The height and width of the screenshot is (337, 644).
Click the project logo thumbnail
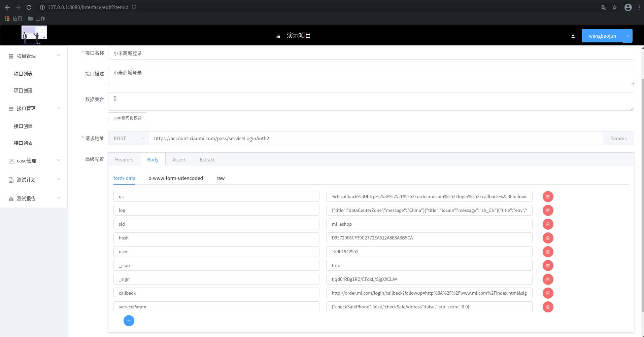[x=34, y=35]
